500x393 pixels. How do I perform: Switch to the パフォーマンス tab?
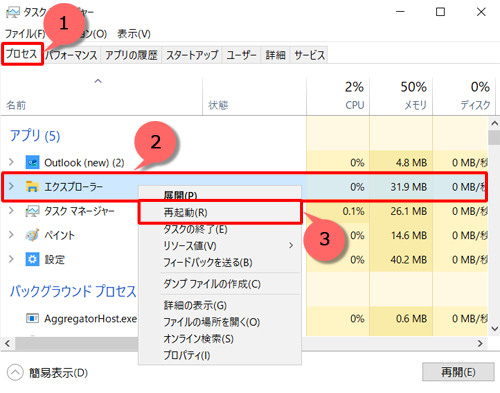point(71,55)
